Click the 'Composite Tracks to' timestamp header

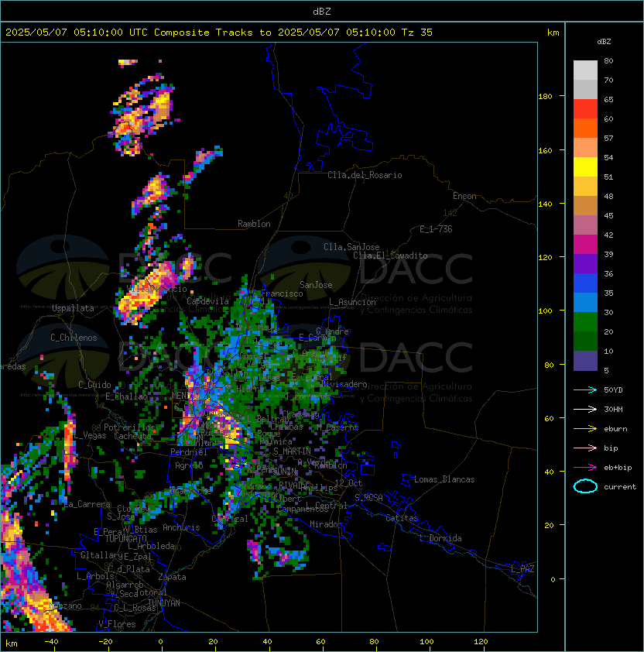click(219, 33)
